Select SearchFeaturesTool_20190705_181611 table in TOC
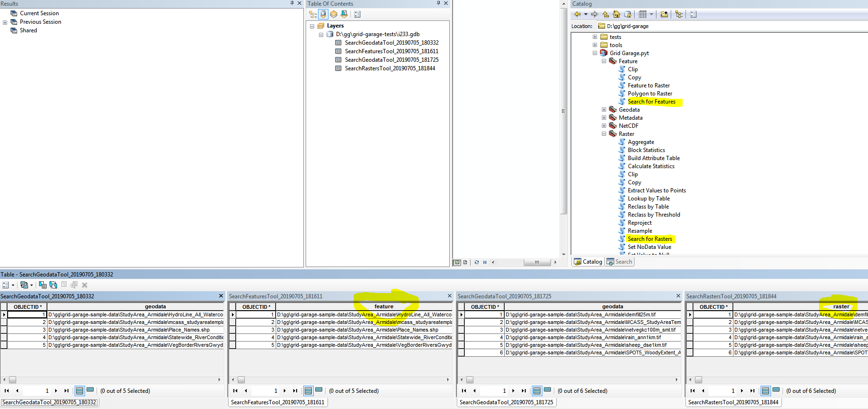The height and width of the screenshot is (409, 868). 392,51
